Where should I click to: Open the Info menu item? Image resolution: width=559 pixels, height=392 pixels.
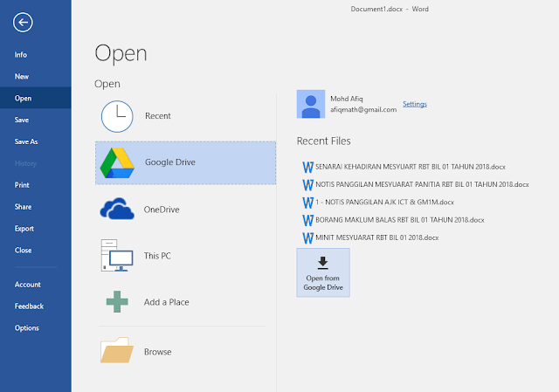coord(21,55)
